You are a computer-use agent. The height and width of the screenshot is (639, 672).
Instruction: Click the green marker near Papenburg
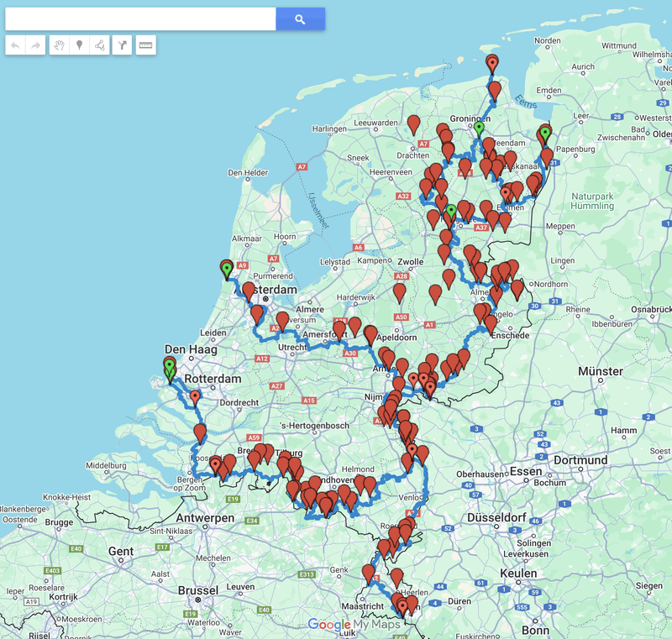[544, 133]
